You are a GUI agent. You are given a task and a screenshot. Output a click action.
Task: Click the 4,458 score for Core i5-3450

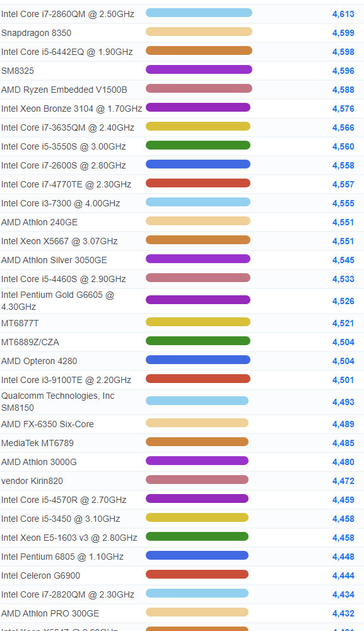pyautogui.click(x=343, y=519)
